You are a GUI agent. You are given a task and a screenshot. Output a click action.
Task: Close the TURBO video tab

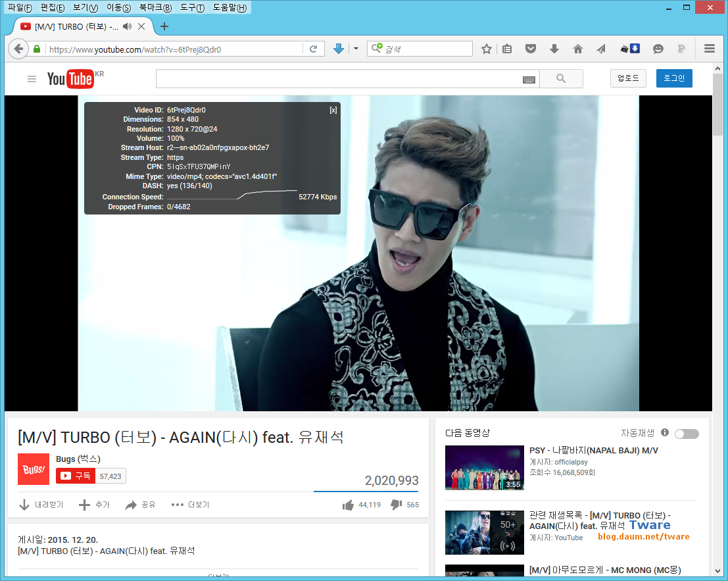(141, 26)
